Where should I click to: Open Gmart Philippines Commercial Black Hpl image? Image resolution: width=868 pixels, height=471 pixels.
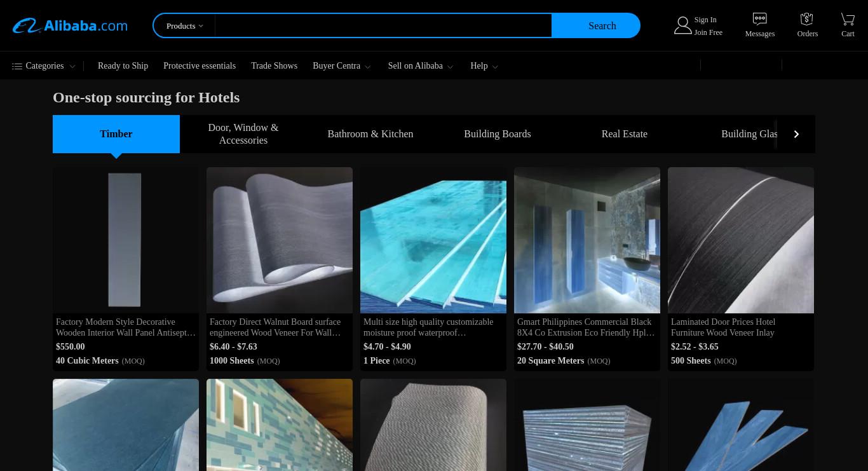587,240
